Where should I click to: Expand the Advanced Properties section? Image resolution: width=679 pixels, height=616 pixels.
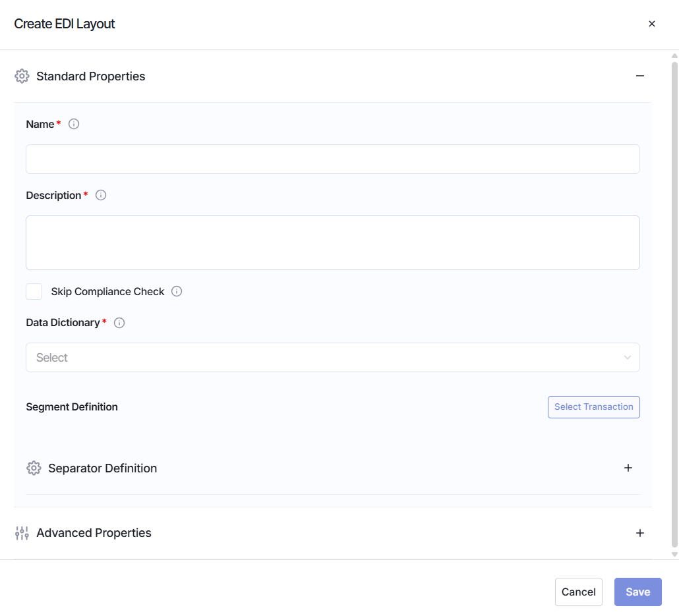coord(639,534)
